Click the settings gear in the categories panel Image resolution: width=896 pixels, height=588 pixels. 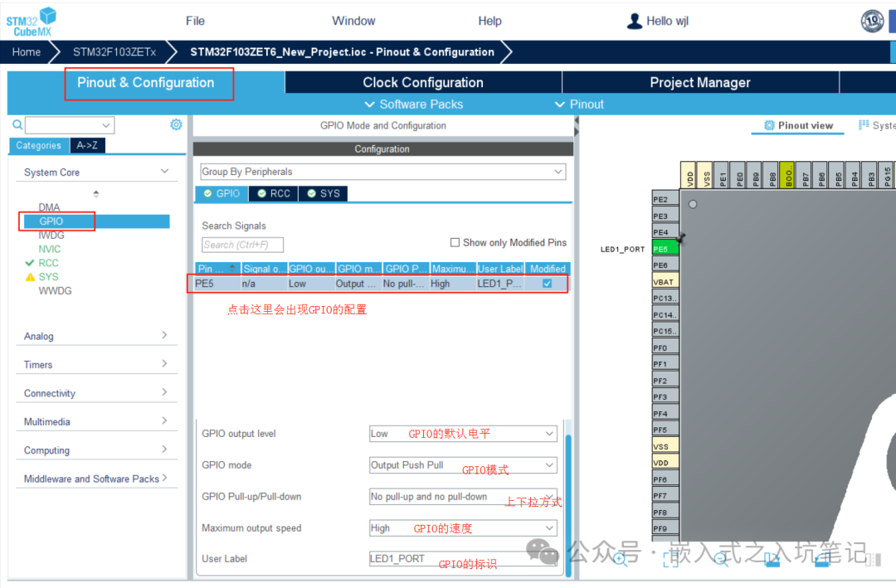click(176, 124)
